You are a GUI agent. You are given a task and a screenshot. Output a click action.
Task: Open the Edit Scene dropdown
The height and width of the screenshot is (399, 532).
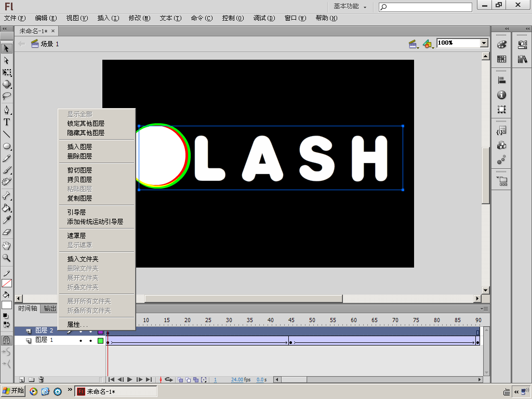[x=413, y=44]
